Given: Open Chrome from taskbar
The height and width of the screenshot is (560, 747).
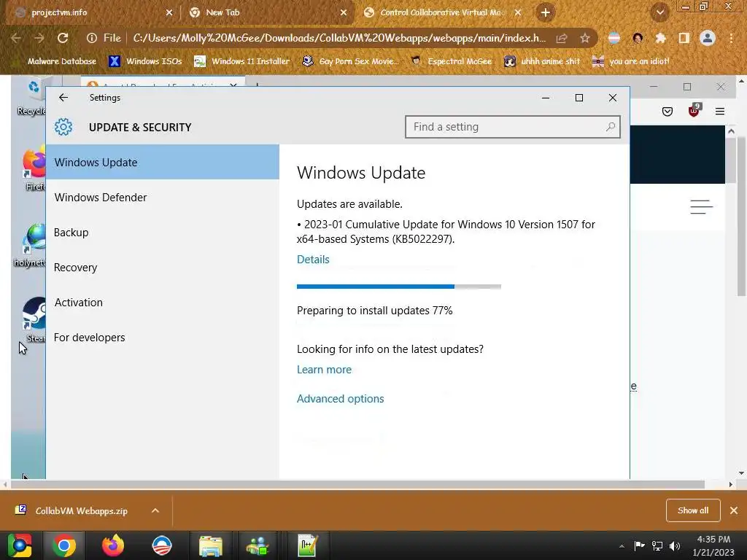Looking at the screenshot, I should click(64, 545).
